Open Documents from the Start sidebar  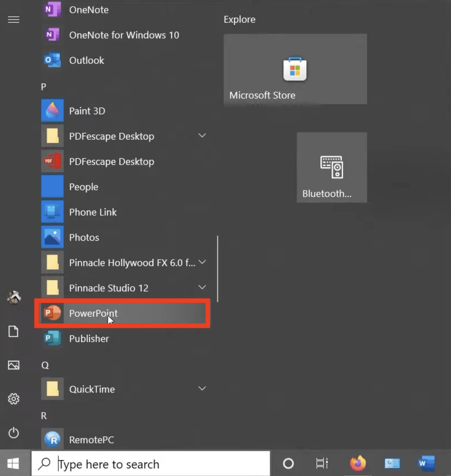[x=13, y=331]
